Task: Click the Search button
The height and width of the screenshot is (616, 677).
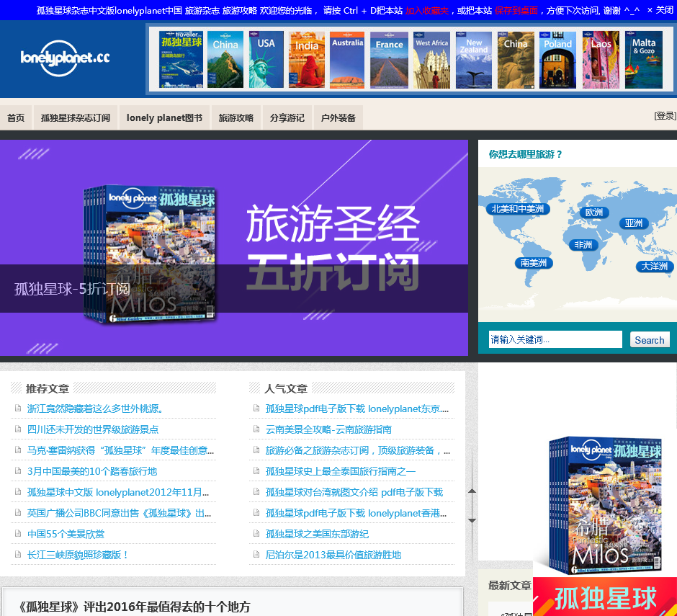Action: tap(650, 340)
